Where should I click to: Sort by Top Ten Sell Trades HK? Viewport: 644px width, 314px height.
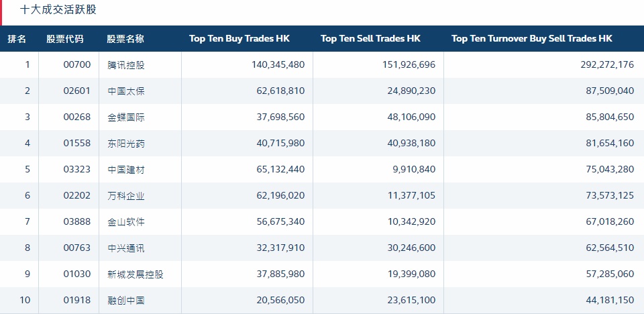[x=370, y=39]
